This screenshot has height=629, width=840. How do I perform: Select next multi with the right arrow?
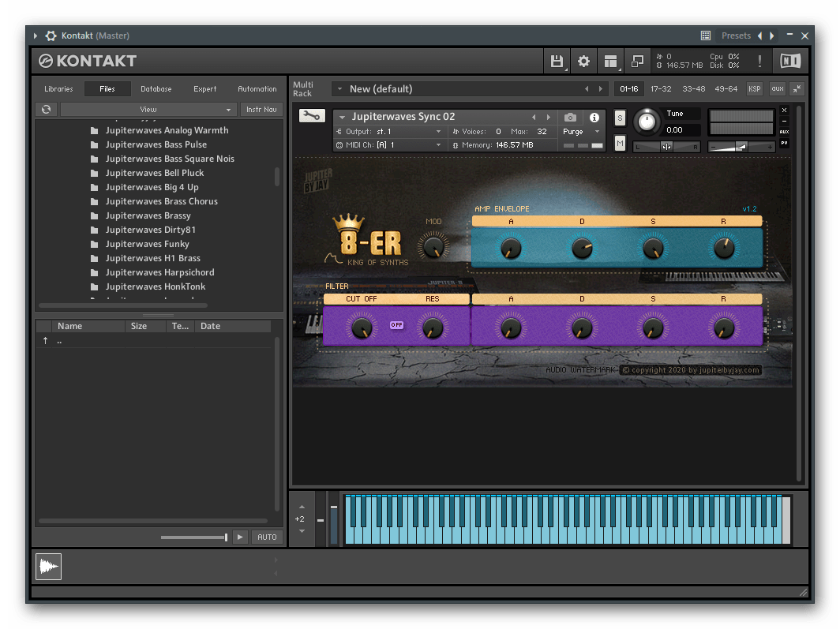pos(601,89)
